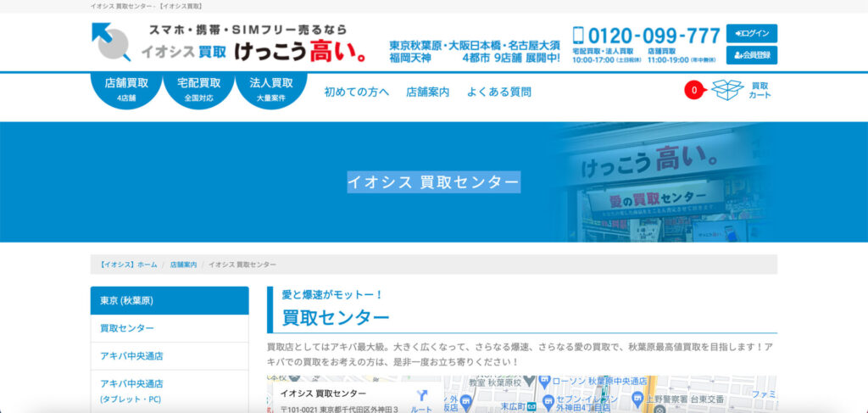Go to 初めての方へ page
The height and width of the screenshot is (413, 868).
357,92
